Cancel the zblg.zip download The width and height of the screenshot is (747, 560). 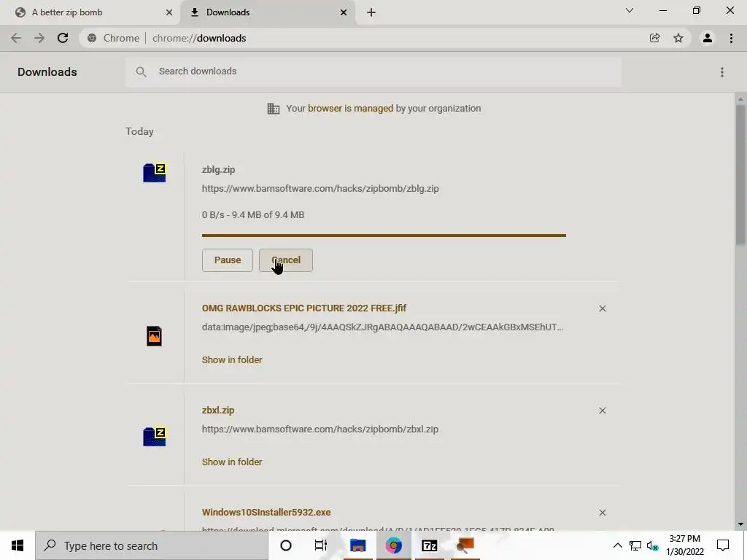coord(286,260)
